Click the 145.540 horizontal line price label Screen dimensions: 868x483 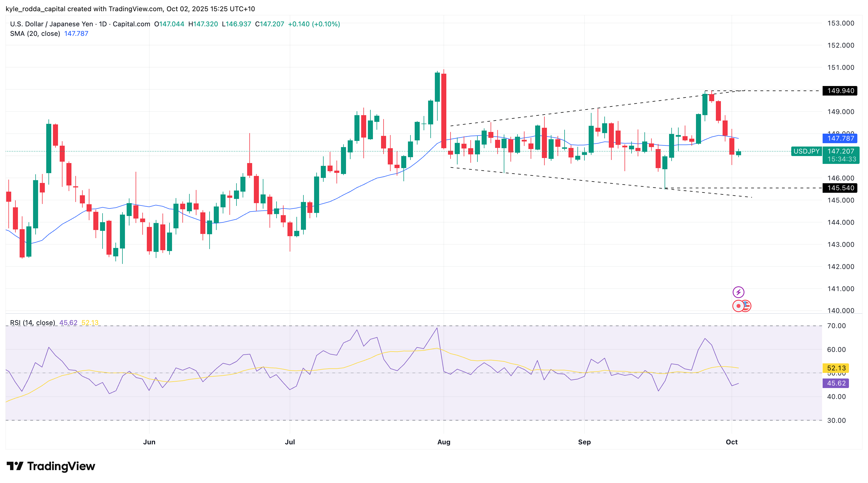(840, 188)
